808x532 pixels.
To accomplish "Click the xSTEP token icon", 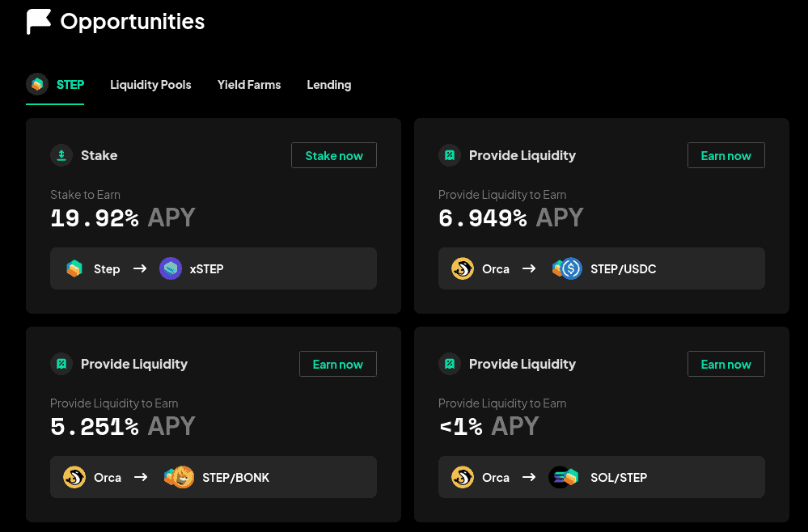I will [x=171, y=268].
